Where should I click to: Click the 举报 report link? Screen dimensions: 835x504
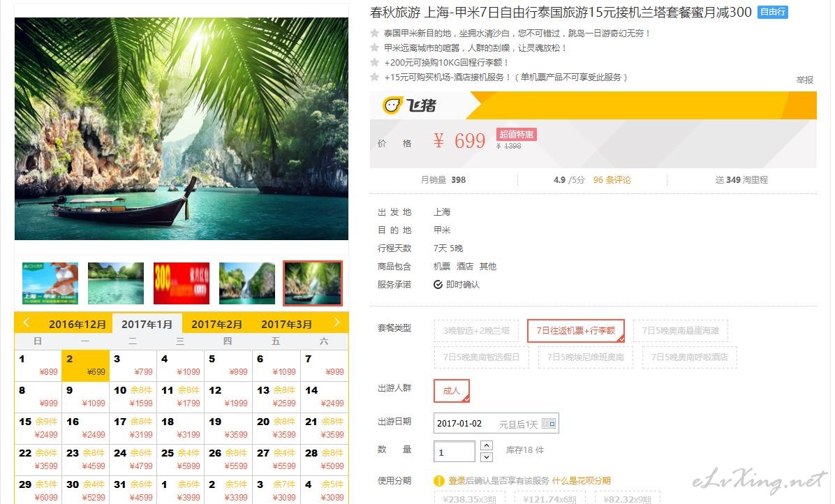coord(805,80)
